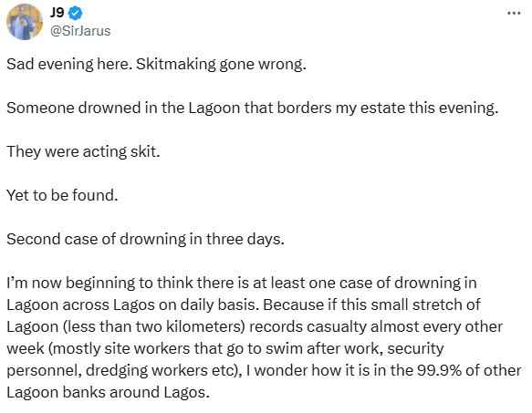The width and height of the screenshot is (532, 413).
Task: Click the 'Lagoon across Lagos on daily basis' text
Action: click(x=132, y=305)
